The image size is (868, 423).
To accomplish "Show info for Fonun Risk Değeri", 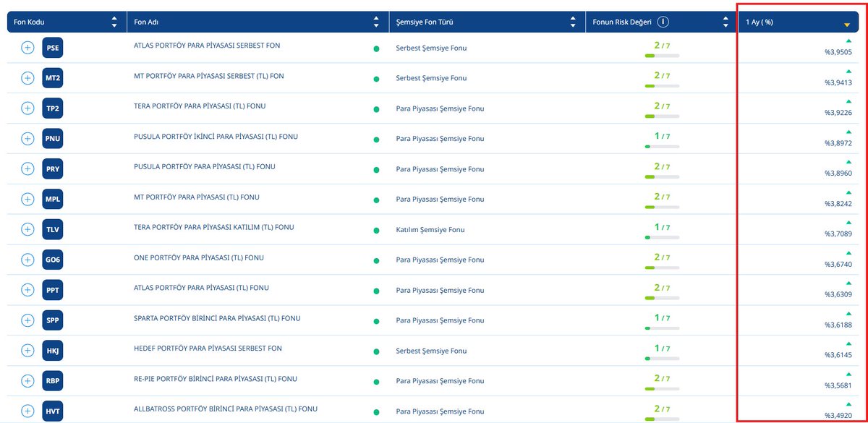I will pyautogui.click(x=663, y=22).
